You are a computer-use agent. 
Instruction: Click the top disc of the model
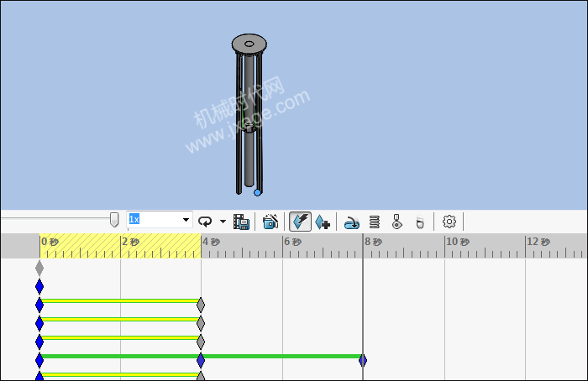tap(249, 44)
